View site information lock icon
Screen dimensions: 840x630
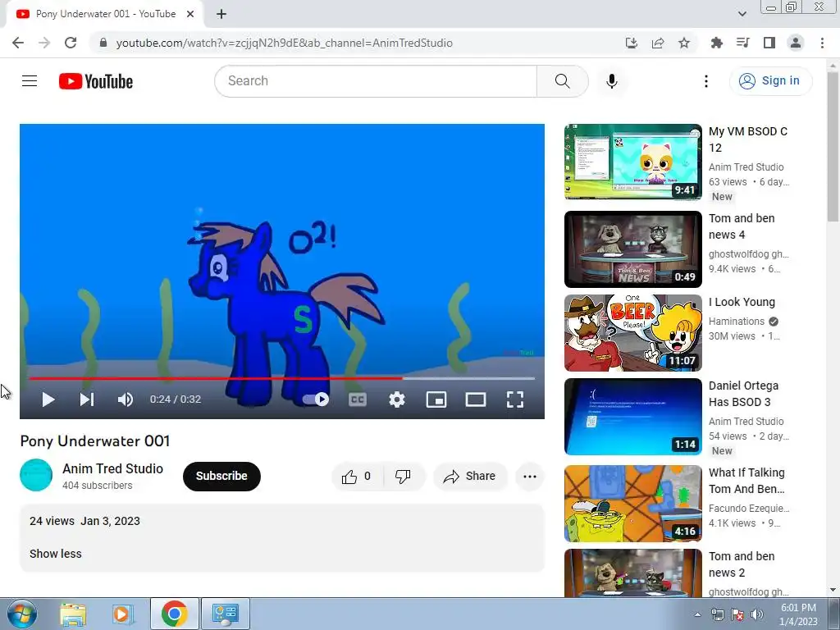pyautogui.click(x=103, y=43)
